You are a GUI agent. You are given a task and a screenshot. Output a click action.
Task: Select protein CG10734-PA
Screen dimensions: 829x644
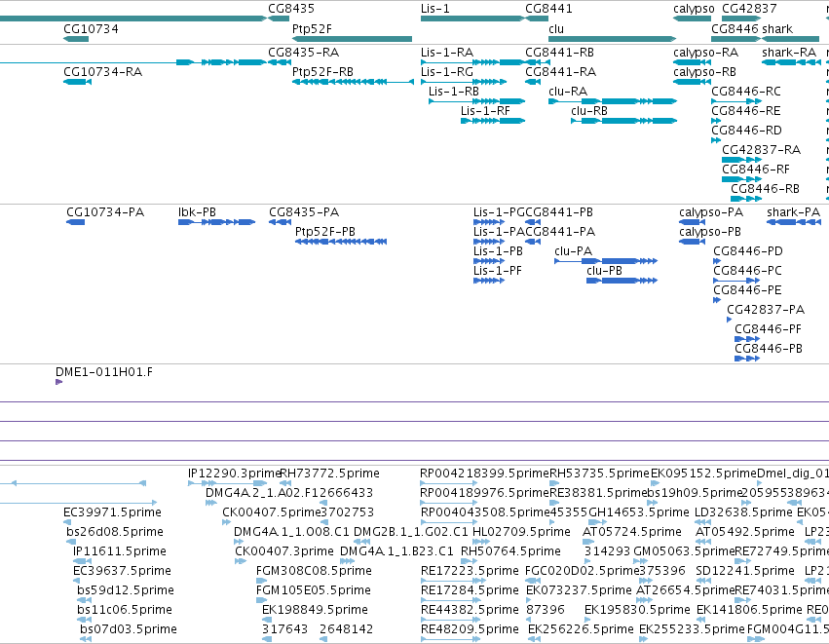[104, 212]
